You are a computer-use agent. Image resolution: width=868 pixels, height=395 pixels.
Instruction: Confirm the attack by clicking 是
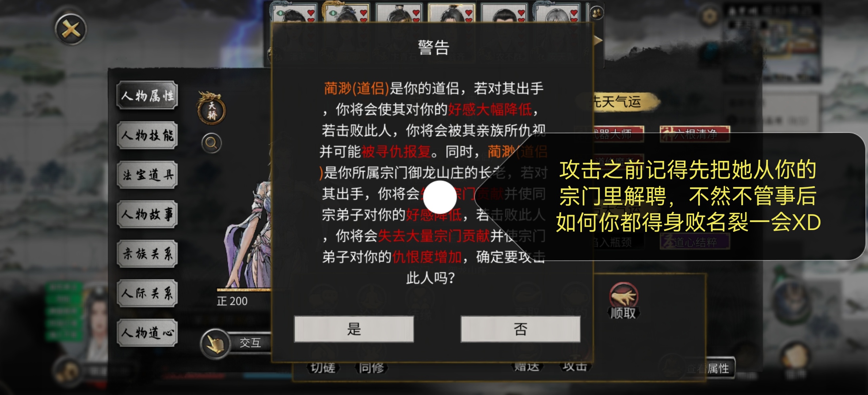pos(354,329)
